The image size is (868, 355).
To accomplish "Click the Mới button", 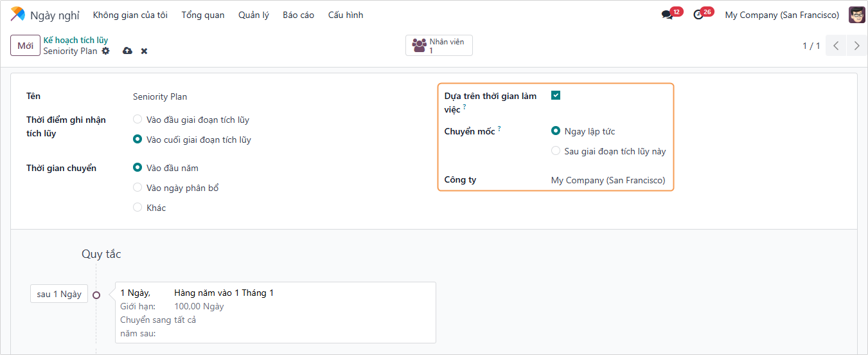I will 25,46.
